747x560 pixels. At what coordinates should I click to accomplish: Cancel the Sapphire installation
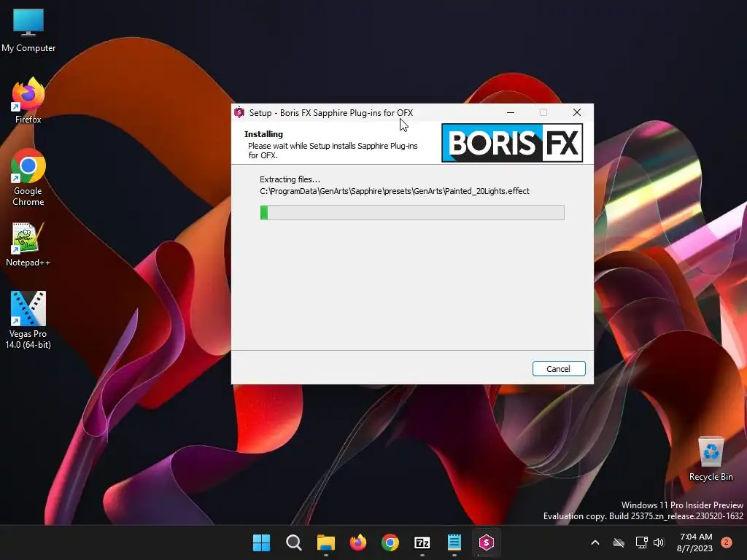558,368
